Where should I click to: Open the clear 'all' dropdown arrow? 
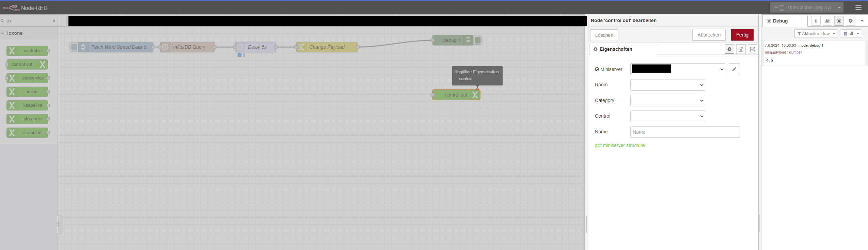click(858, 33)
